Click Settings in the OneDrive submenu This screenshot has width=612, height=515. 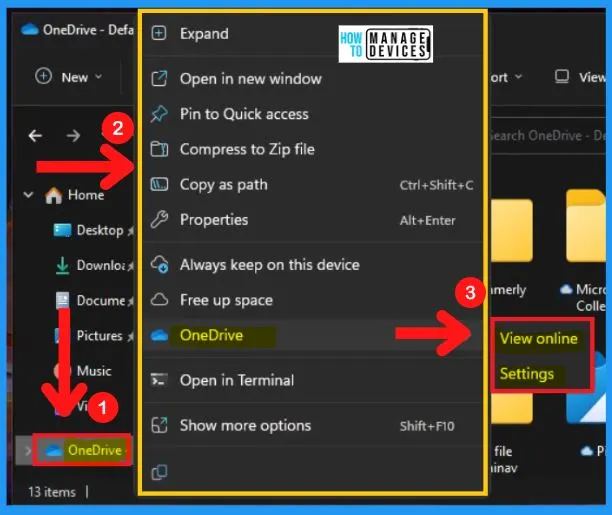[x=527, y=374]
